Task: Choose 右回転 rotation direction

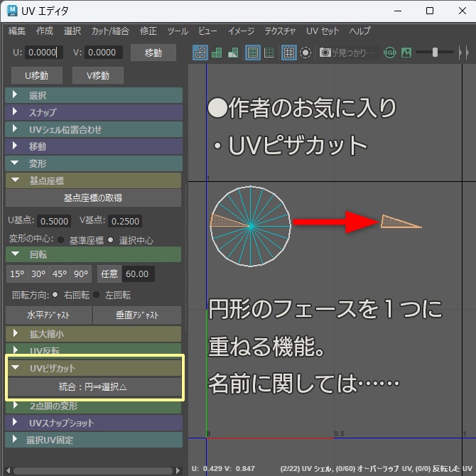Action: (x=55, y=294)
